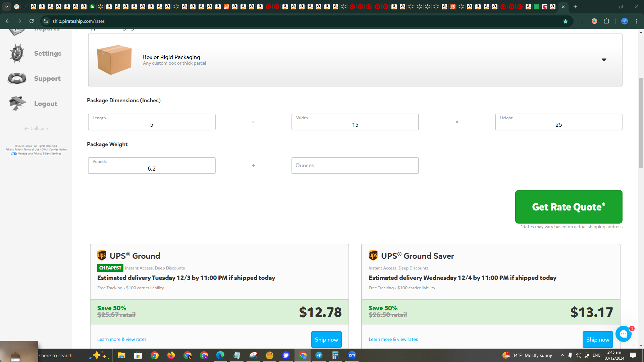Click the weather widget showing 34°F
This screenshot has height=362, width=644.
click(x=527, y=355)
